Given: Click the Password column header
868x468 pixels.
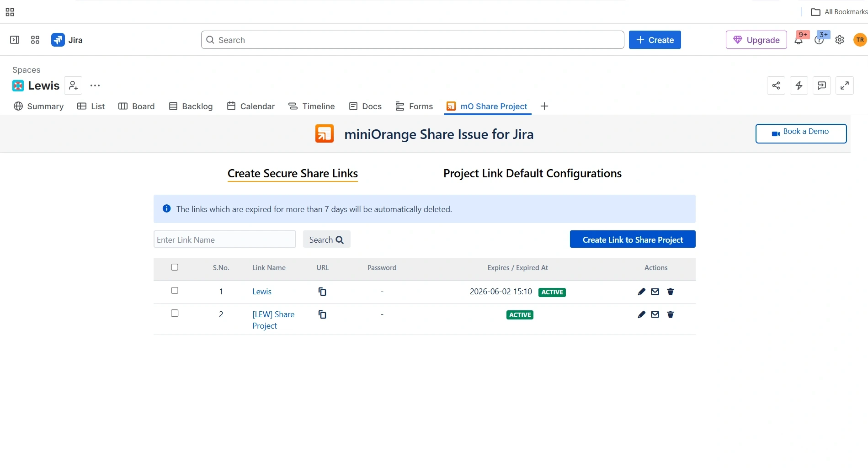Looking at the screenshot, I should coord(382,268).
